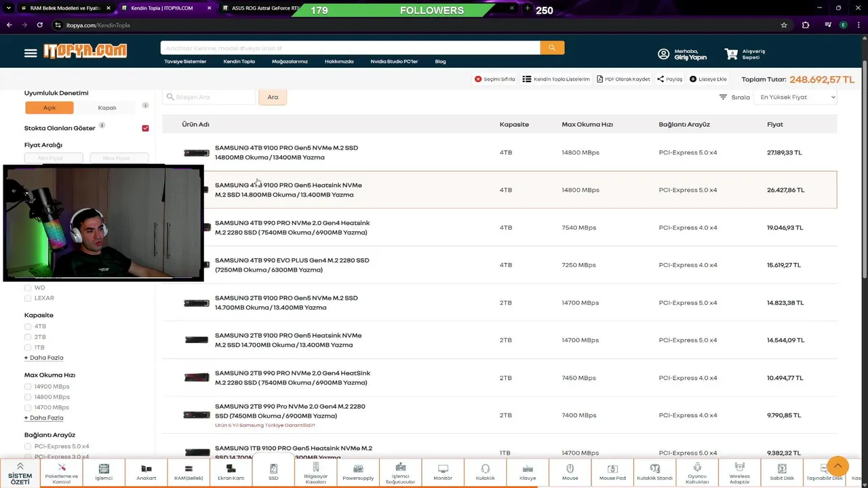
Task: Check the LEXAR brand filter
Action: click(x=28, y=298)
